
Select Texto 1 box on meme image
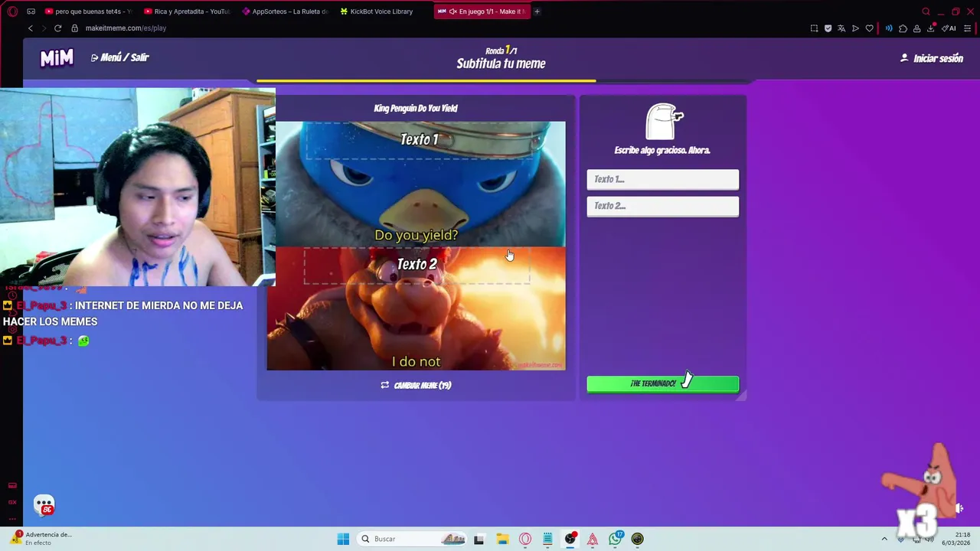coord(420,140)
